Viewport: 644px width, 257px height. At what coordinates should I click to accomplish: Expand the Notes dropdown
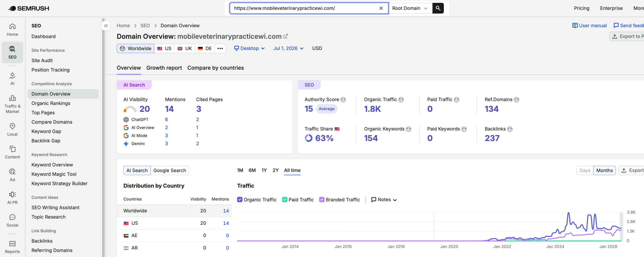[384, 200]
